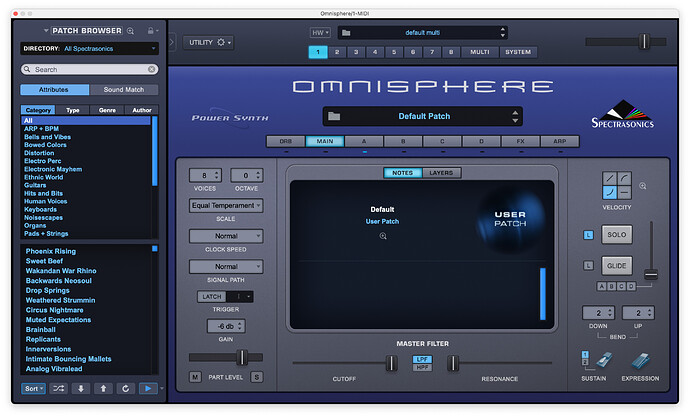The width and height of the screenshot is (690, 416).
Task: Open the multi folder icon beside default multi
Action: tap(346, 33)
